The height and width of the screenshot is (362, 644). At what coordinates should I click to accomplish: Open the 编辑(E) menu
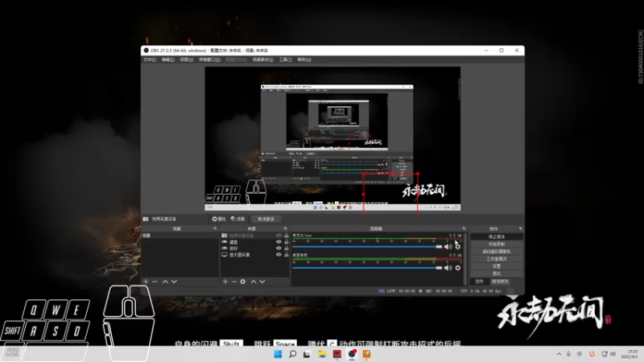pyautogui.click(x=167, y=60)
